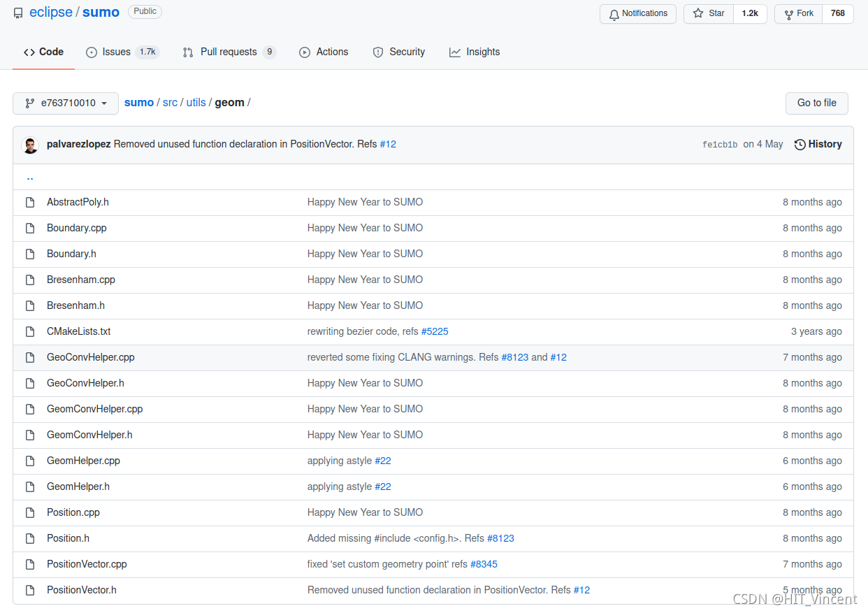This screenshot has width=868, height=613.
Task: Click file icon next to AbstractPoly.h
Action: [30, 202]
